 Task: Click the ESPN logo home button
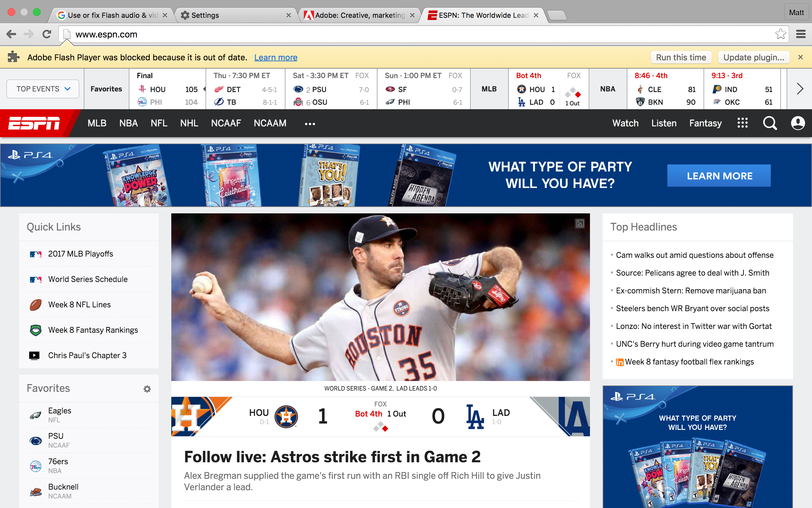[x=34, y=123]
